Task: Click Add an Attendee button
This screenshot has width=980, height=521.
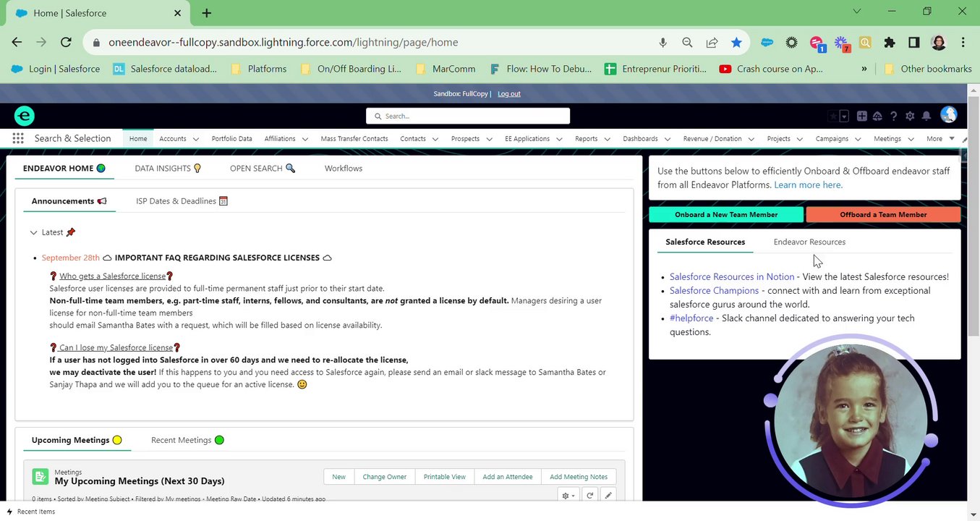Action: [508, 477]
